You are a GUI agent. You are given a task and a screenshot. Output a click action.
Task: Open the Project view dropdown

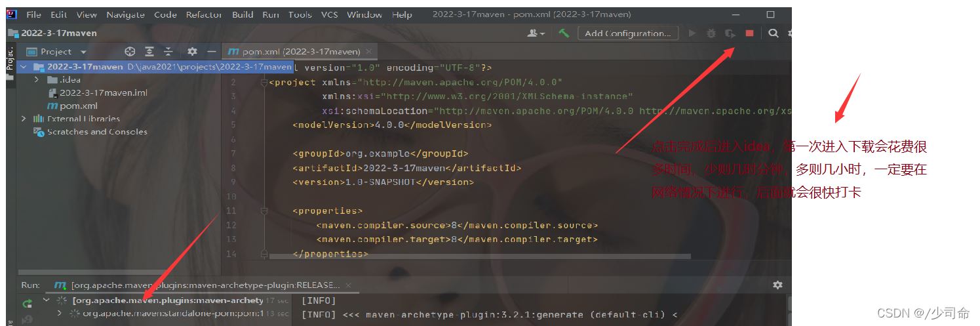click(x=56, y=51)
